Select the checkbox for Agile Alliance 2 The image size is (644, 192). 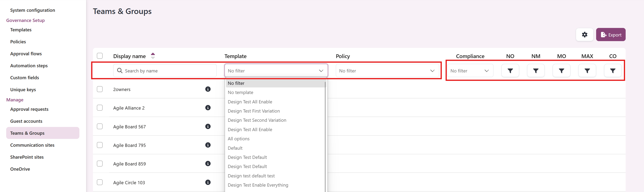(100, 108)
